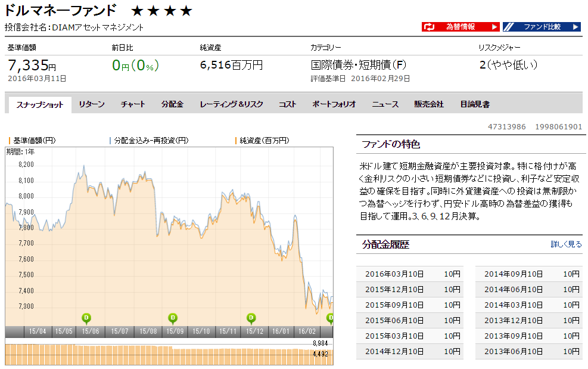Click the 15/10 month on time axis
The image size is (588, 369).
[x=201, y=331]
